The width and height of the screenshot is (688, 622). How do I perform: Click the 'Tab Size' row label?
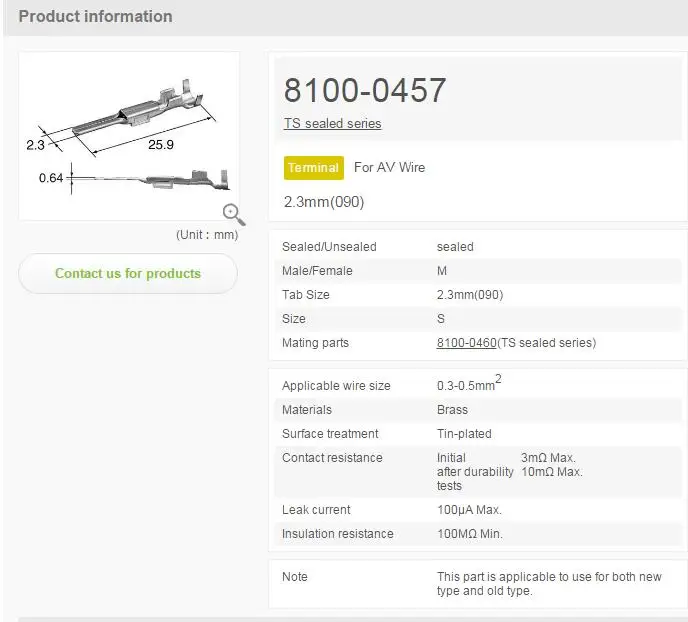(x=306, y=295)
